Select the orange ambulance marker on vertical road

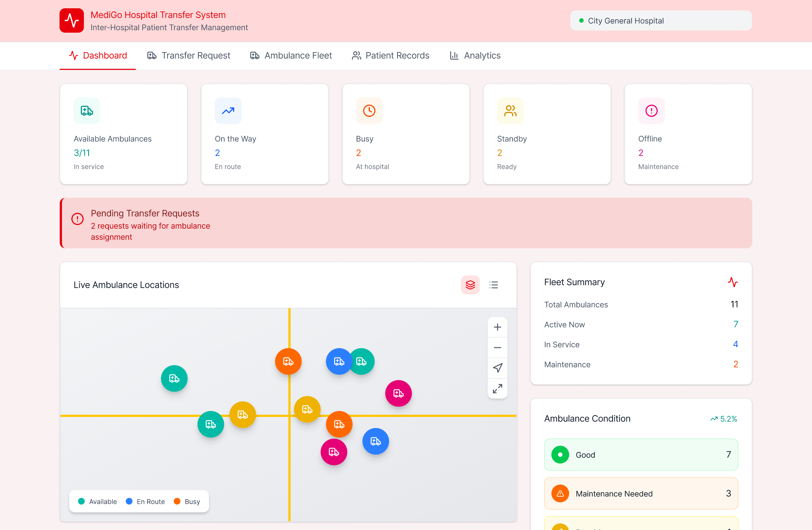pyautogui.click(x=288, y=361)
